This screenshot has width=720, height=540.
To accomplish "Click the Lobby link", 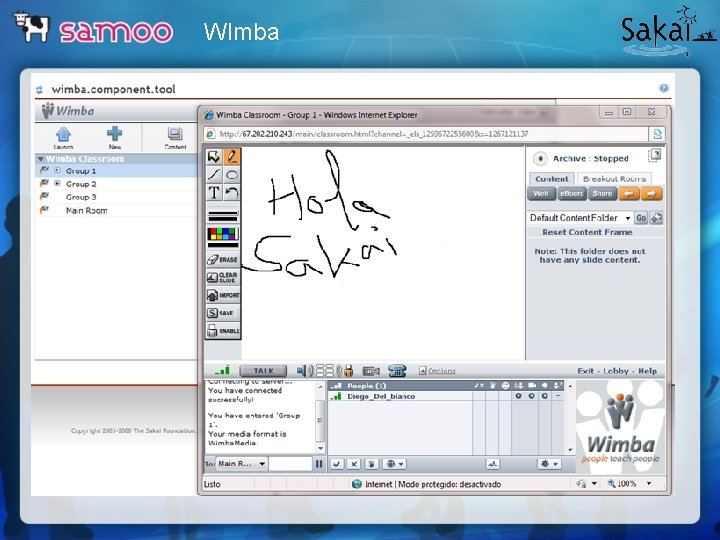I will 616,371.
